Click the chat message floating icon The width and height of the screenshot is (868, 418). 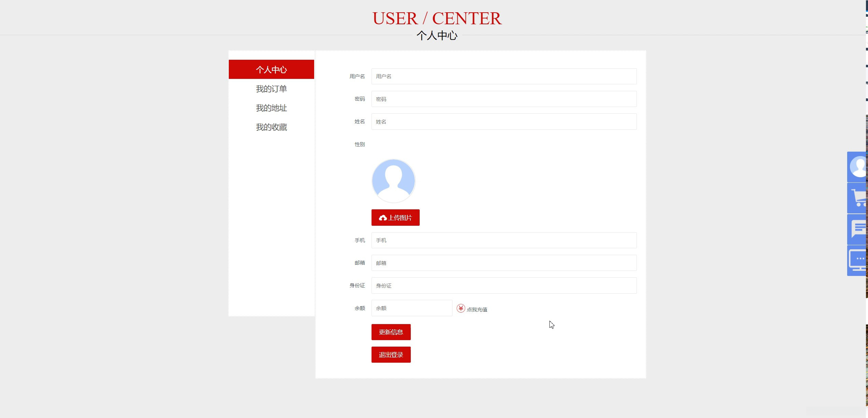[x=857, y=229]
